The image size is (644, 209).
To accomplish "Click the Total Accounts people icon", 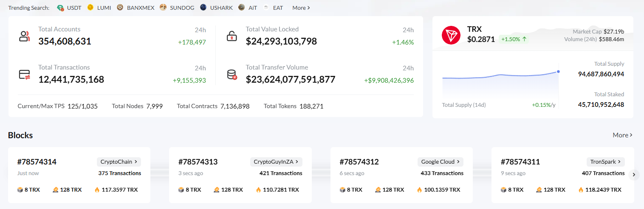I will pyautogui.click(x=25, y=36).
